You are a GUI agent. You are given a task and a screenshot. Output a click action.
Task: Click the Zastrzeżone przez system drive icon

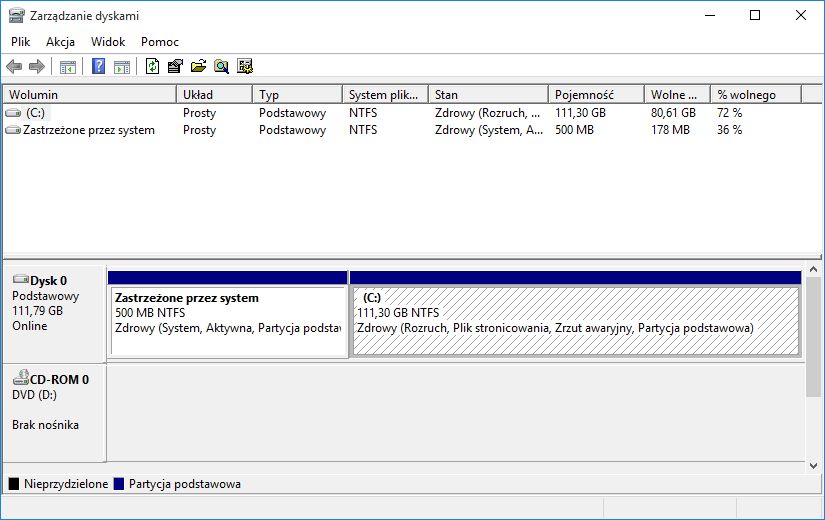[13, 130]
